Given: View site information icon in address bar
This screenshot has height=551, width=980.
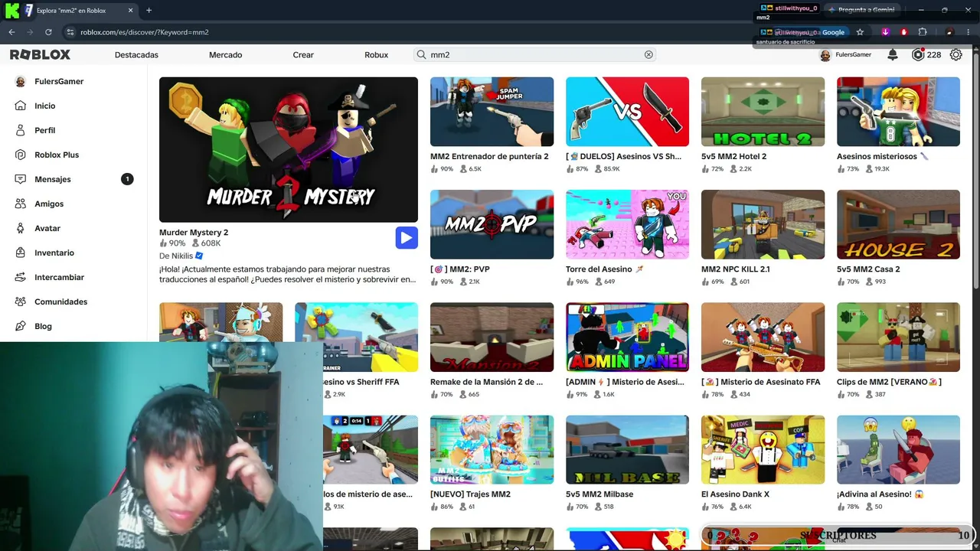Looking at the screenshot, I should (70, 32).
